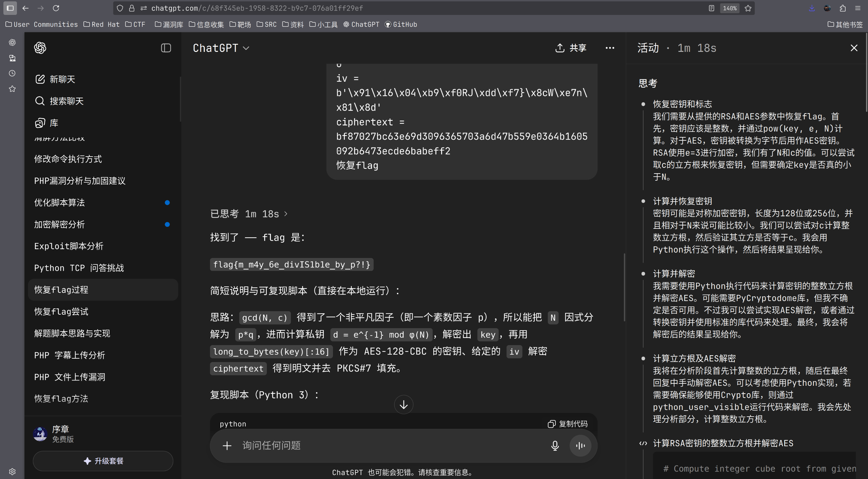Expand 已思考 1m 18s thinking details

pos(249,214)
